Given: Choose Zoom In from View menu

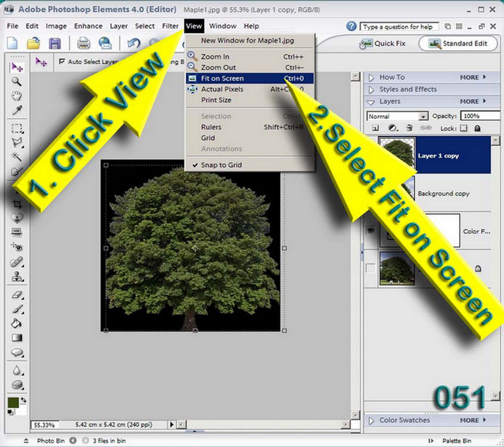Looking at the screenshot, I should pyautogui.click(x=250, y=57).
